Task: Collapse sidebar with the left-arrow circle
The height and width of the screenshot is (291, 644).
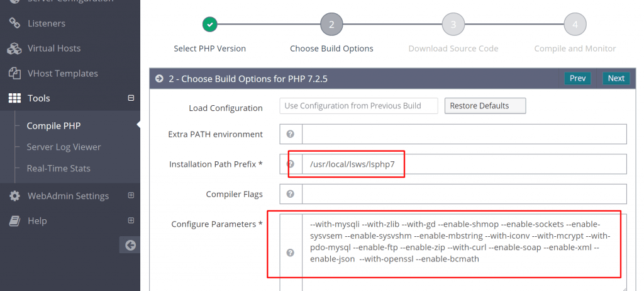Action: click(x=130, y=245)
